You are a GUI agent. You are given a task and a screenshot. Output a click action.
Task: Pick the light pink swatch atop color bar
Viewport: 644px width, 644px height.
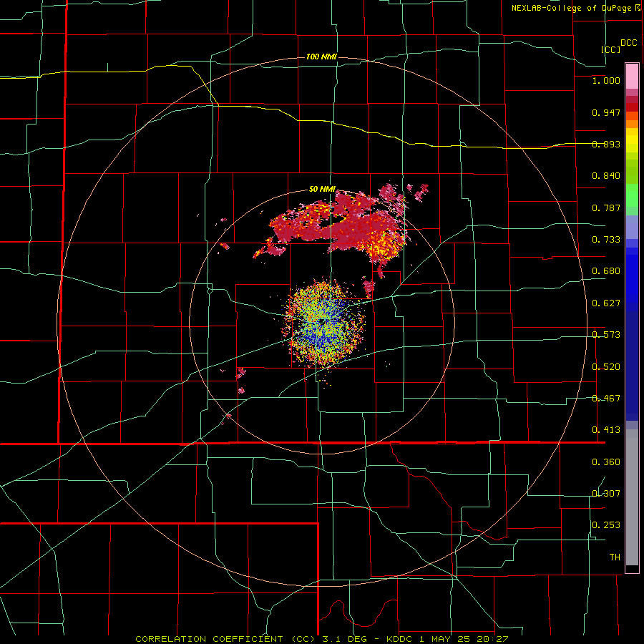click(632, 77)
